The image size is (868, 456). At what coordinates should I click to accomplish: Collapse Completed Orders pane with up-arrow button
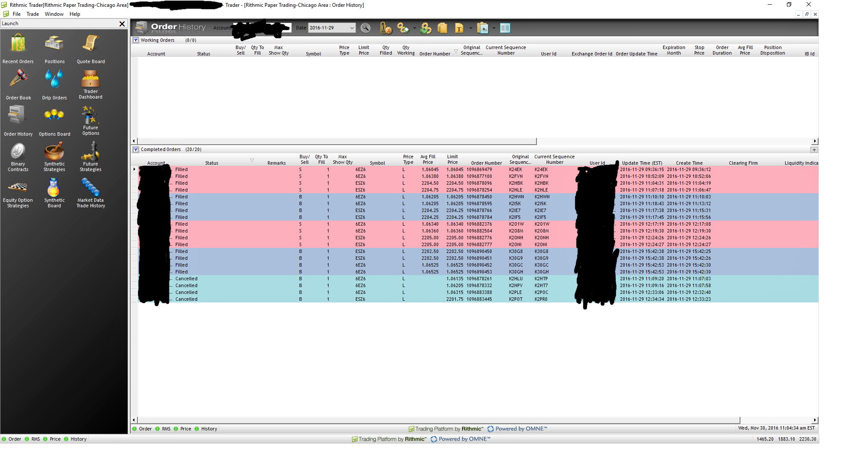[814, 150]
